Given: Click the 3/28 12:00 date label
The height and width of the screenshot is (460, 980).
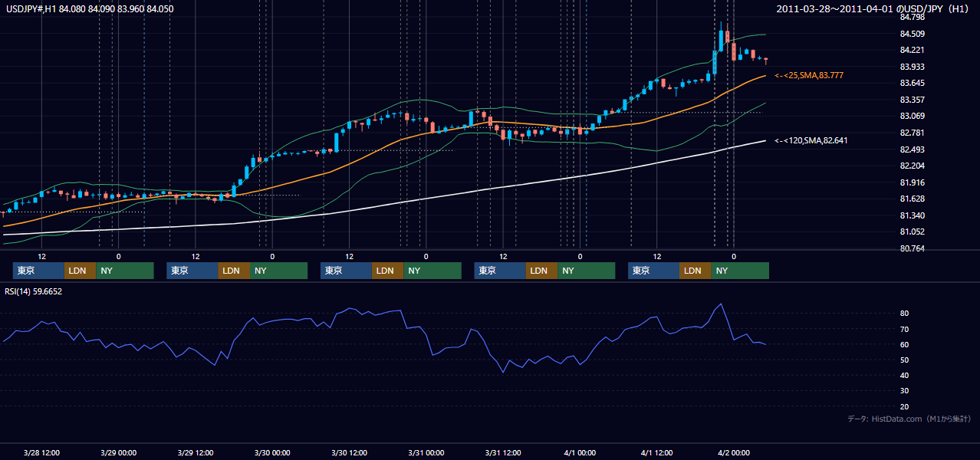Looking at the screenshot, I should click(42, 452).
